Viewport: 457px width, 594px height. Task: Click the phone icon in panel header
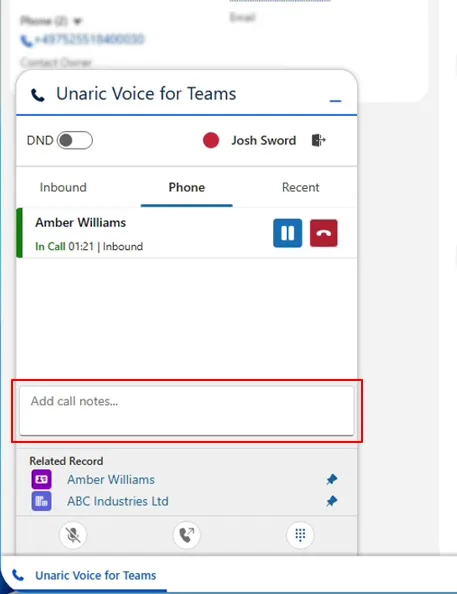point(38,95)
